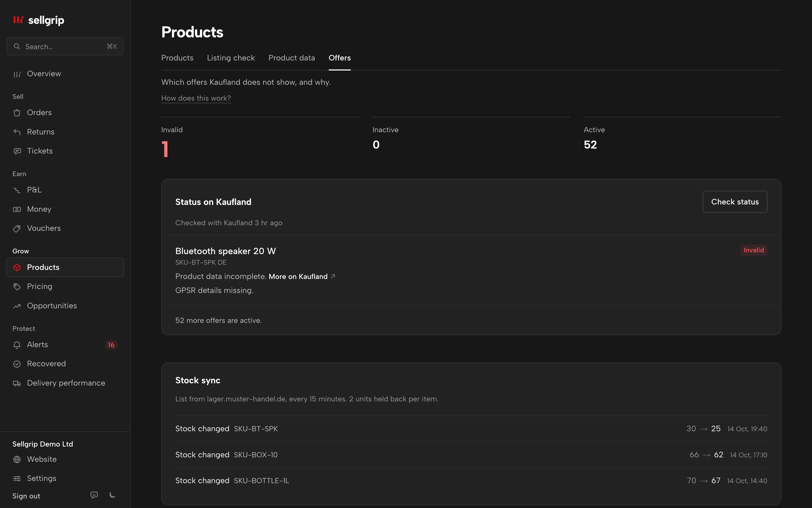Toggle dark mode with the moon icon

pos(113,495)
